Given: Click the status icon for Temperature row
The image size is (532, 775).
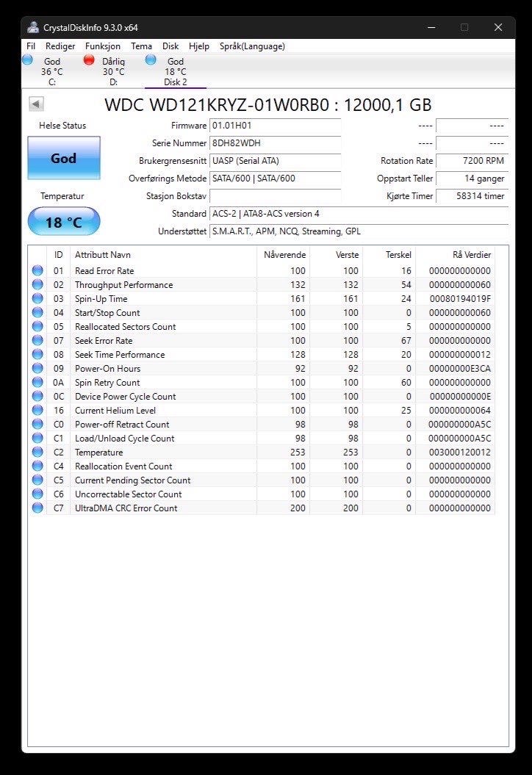Looking at the screenshot, I should tap(37, 452).
